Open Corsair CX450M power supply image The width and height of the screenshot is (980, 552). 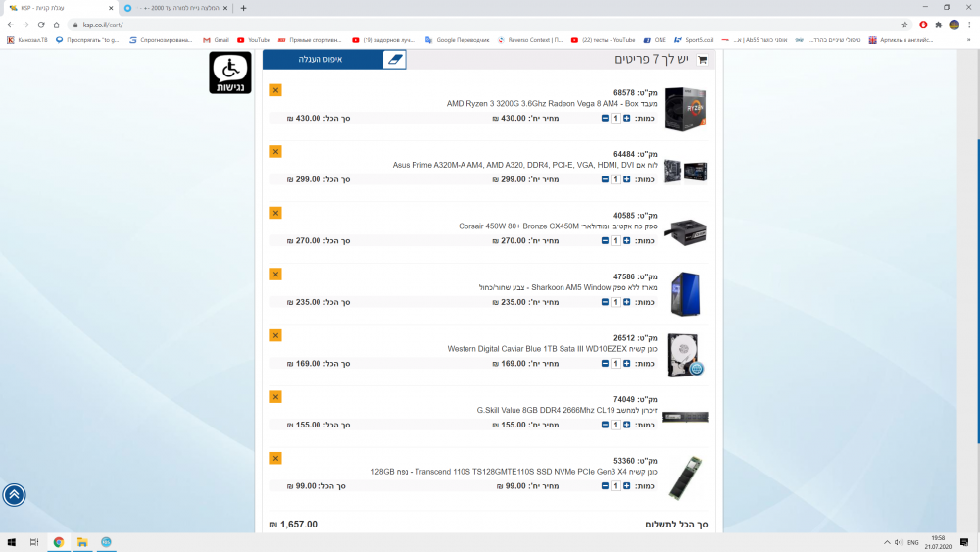(x=686, y=232)
